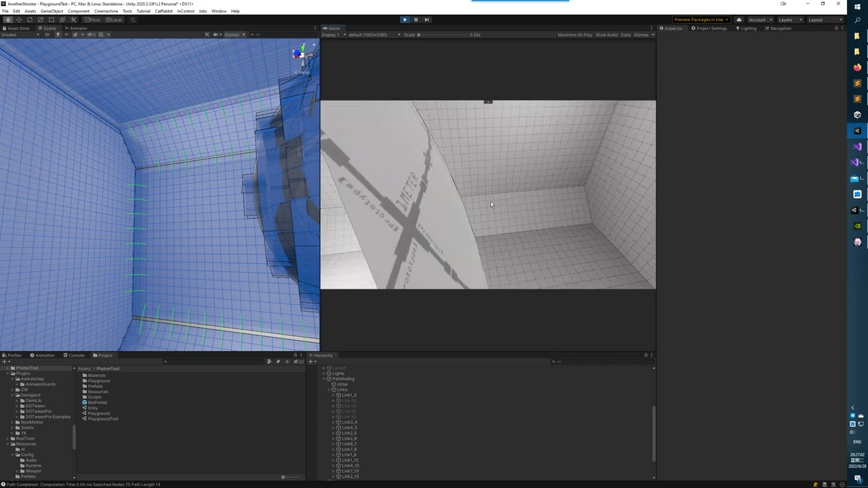Switch to the Console tab
This screenshot has height=488, width=868.
coord(74,355)
